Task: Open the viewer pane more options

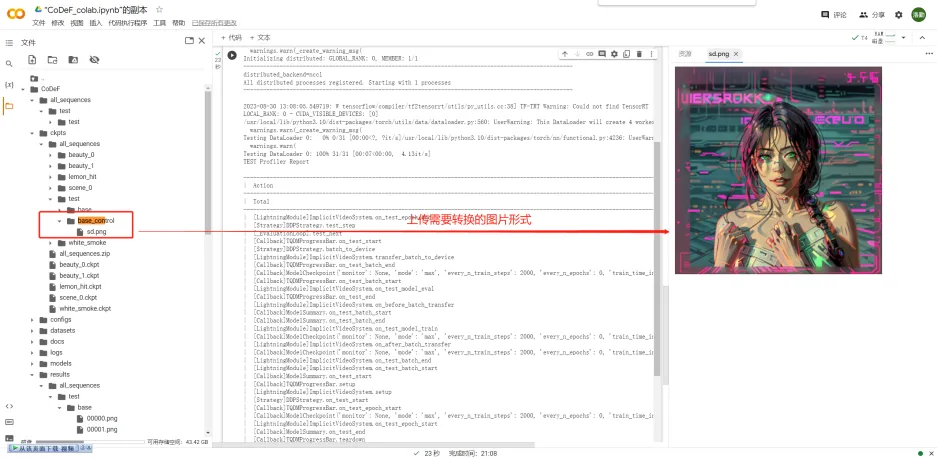Action: 929,53
